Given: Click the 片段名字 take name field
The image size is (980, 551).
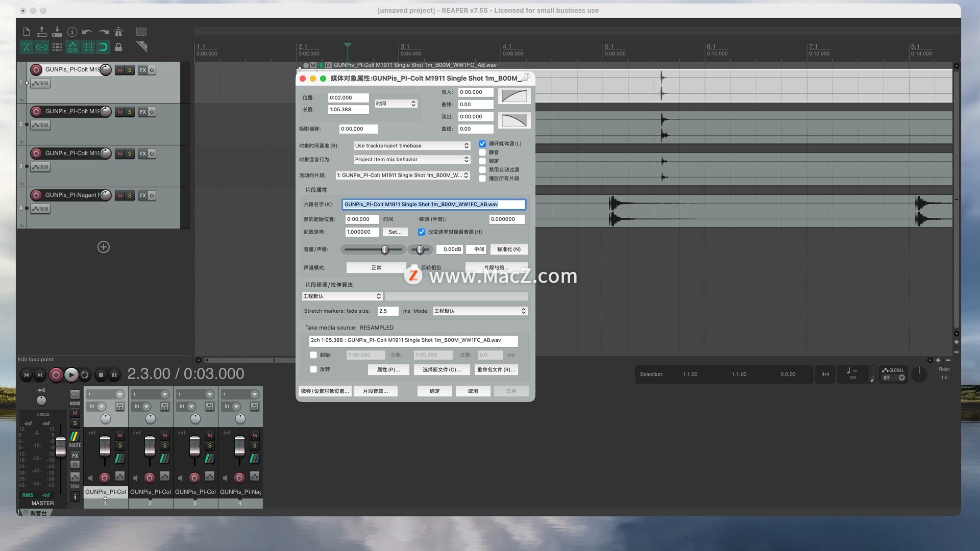Looking at the screenshot, I should click(433, 205).
